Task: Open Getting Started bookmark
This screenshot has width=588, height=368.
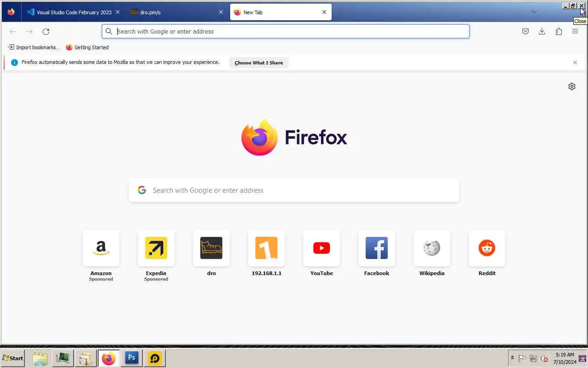Action: tap(87, 47)
